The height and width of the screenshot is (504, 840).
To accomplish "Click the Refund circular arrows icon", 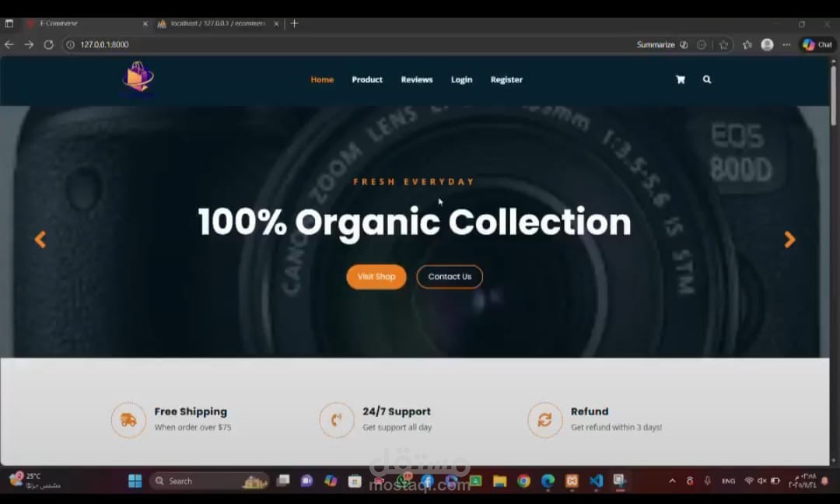I will coord(544,420).
